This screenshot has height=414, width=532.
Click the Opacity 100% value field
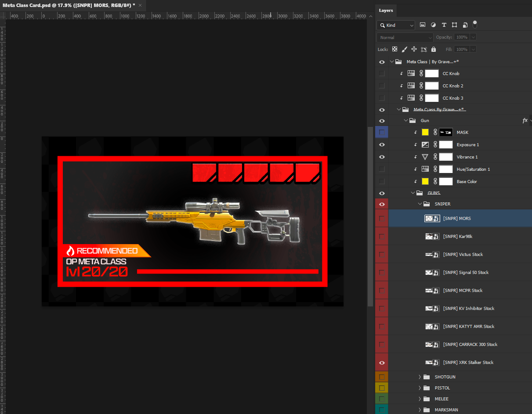pos(462,37)
